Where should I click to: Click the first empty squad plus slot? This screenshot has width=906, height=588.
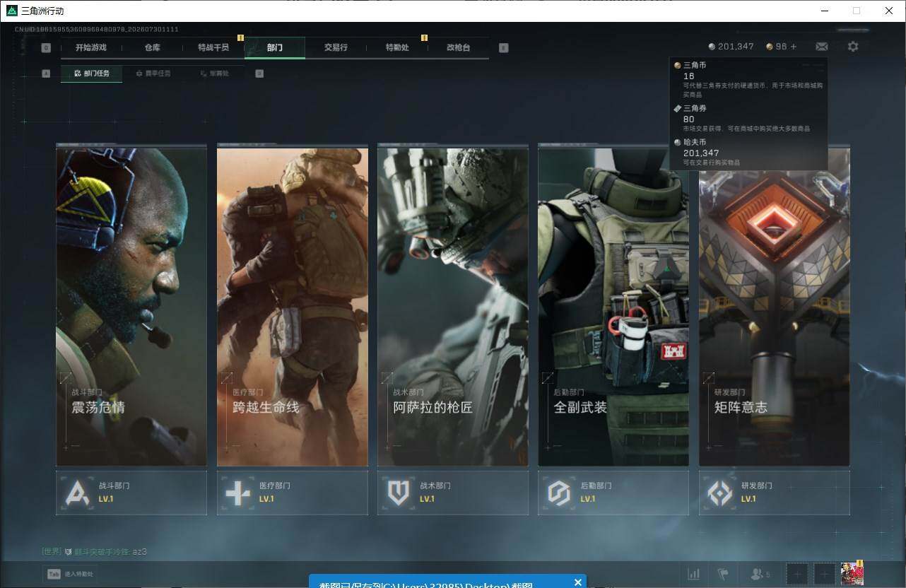point(797,574)
